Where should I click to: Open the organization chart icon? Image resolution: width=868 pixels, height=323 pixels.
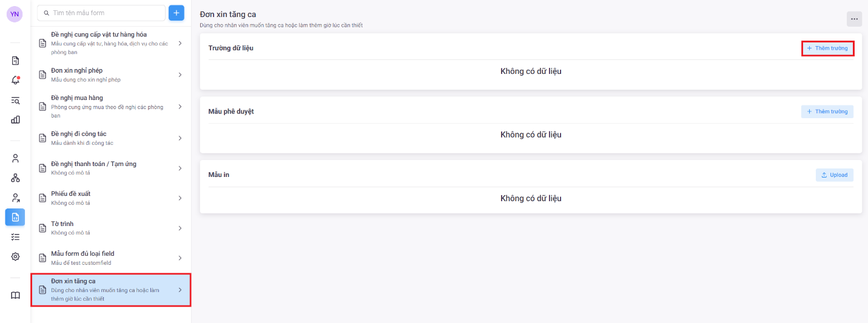click(16, 178)
